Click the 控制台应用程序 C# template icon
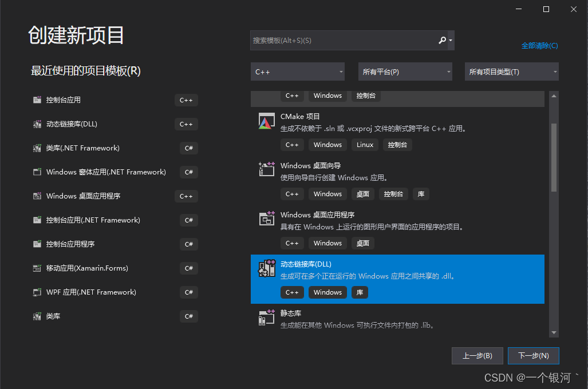Screen dimensions: 588x389 click(x=37, y=244)
